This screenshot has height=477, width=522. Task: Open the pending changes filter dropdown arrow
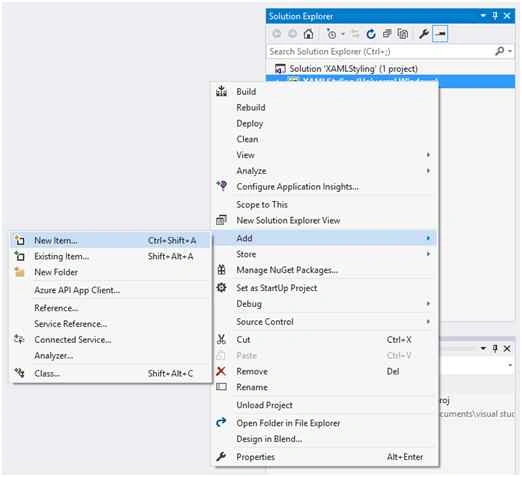[343, 34]
